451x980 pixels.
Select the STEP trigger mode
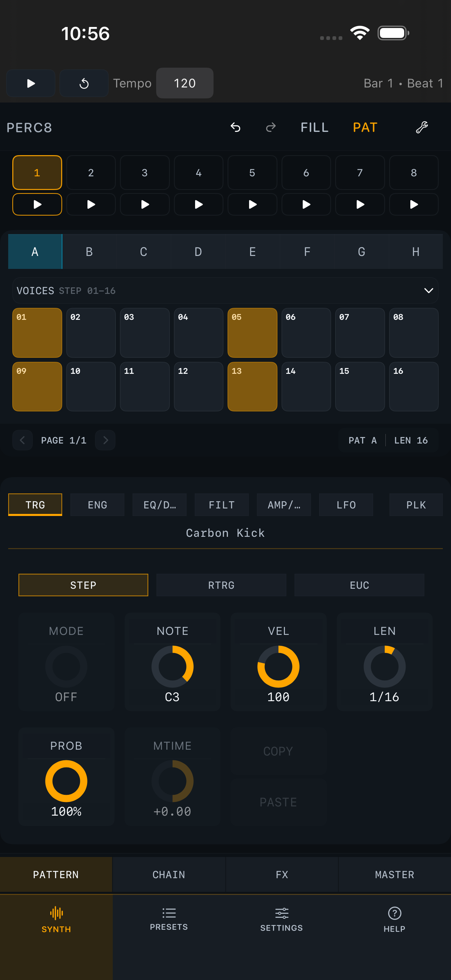(83, 585)
